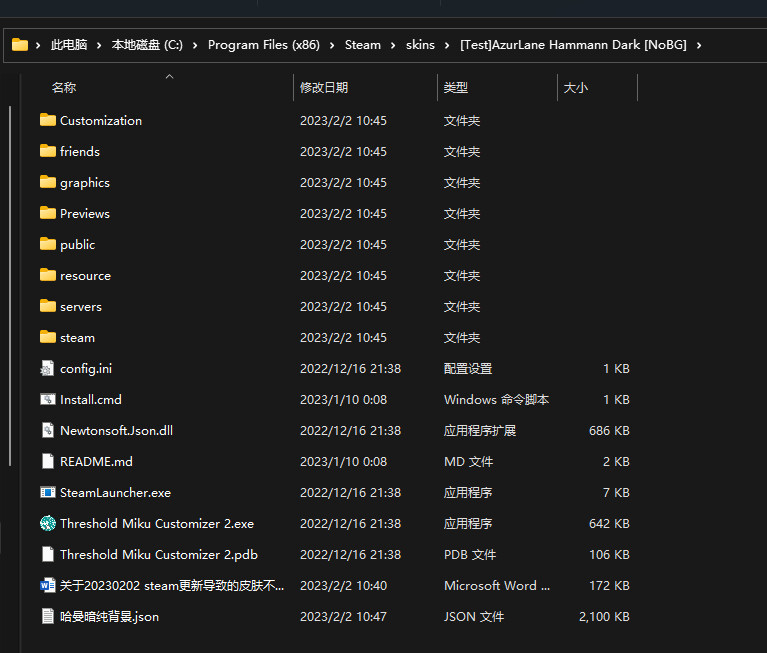Click the Newtonsoft.Json.dll file icon

47,430
